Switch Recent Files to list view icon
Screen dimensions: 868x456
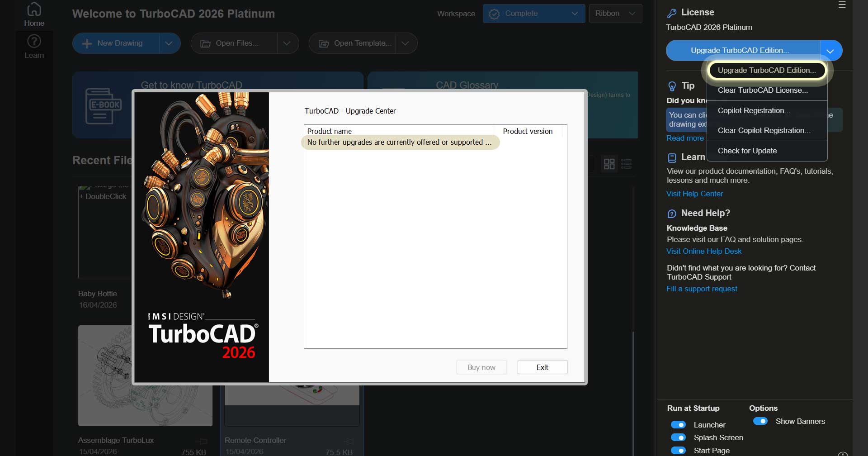(626, 163)
